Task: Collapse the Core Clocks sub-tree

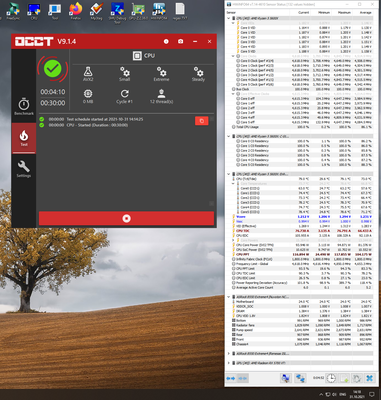Action: pyautogui.click(x=233, y=56)
